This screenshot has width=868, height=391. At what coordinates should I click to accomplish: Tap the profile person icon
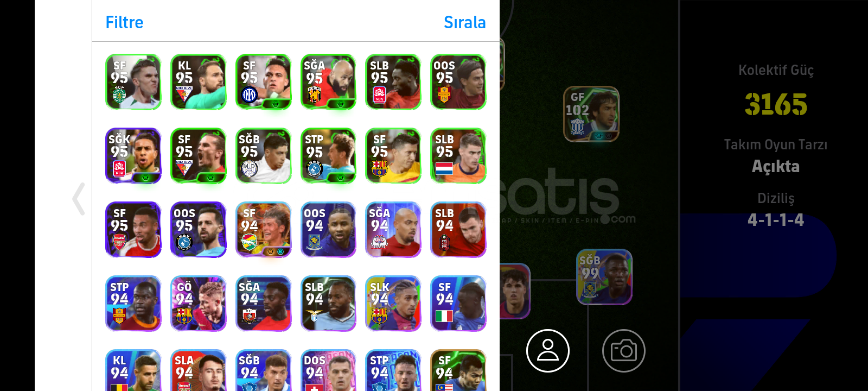click(548, 351)
